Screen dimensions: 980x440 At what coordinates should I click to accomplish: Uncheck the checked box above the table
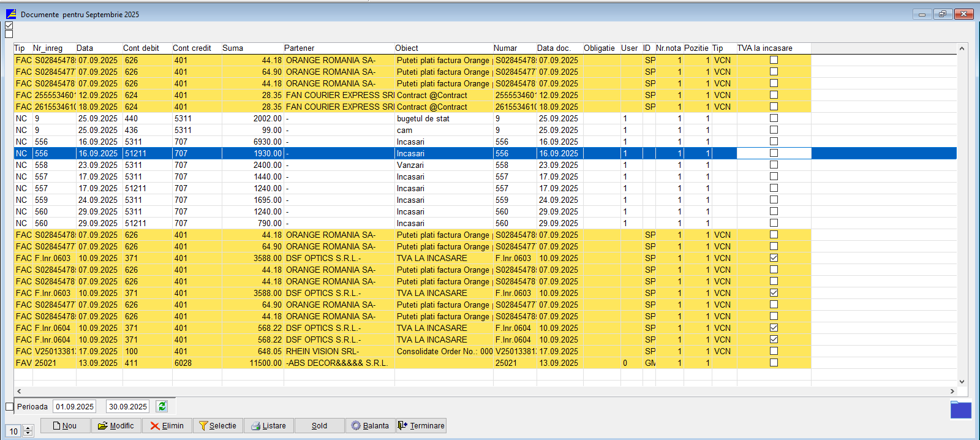click(x=9, y=26)
